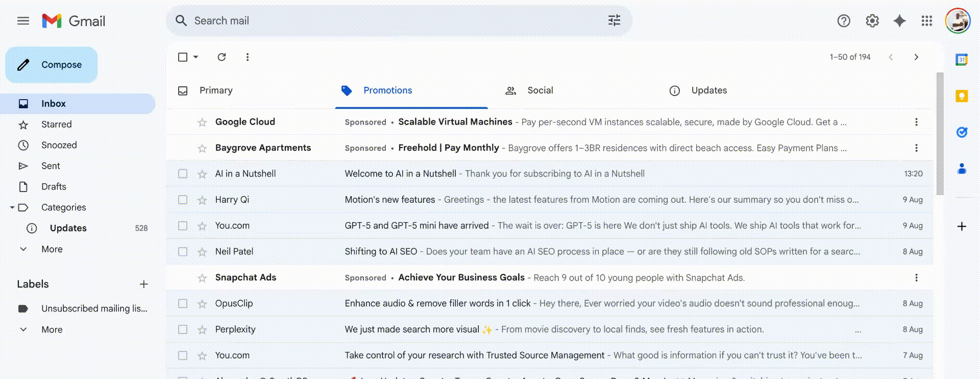Switch to the Primary tab
980x379 pixels.
click(216, 90)
